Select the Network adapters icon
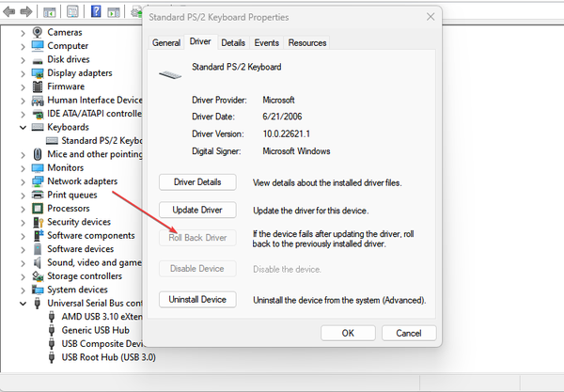 (38, 181)
